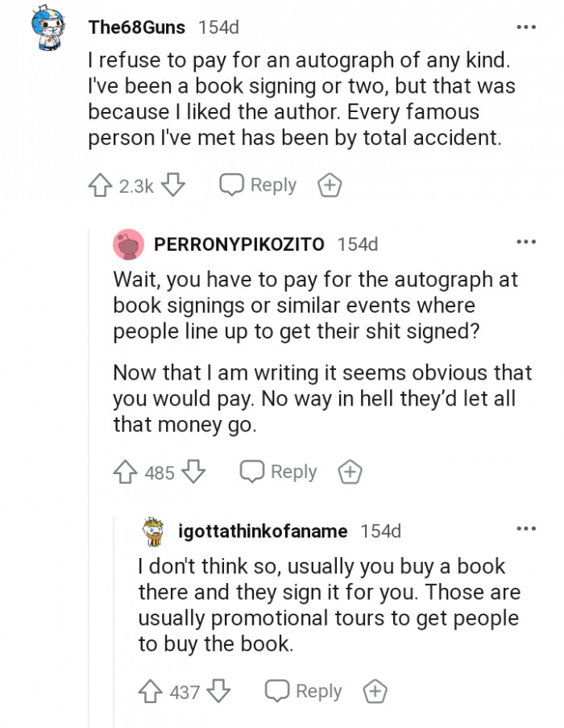Click PERRONYPIKOZITO's pink avatar

tap(127, 243)
